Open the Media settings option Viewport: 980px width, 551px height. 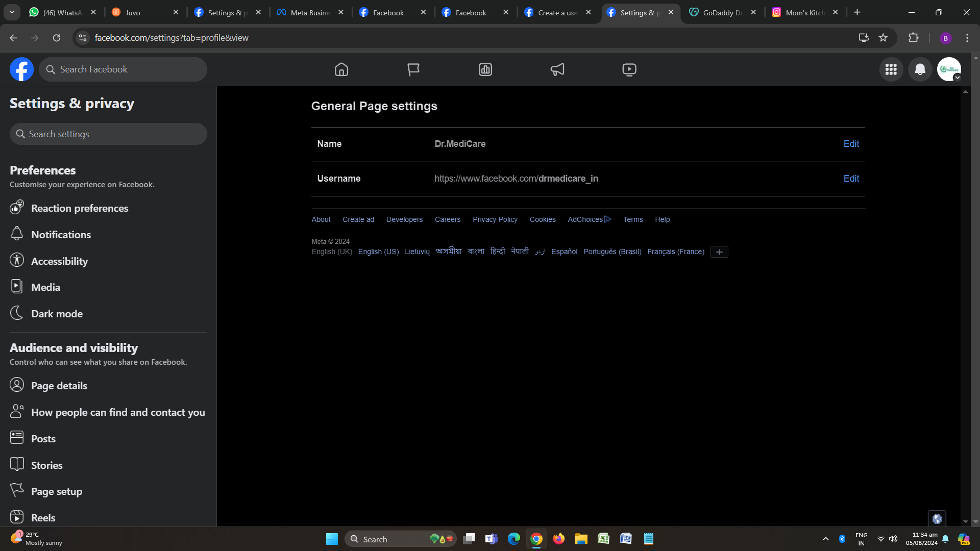pyautogui.click(x=45, y=287)
